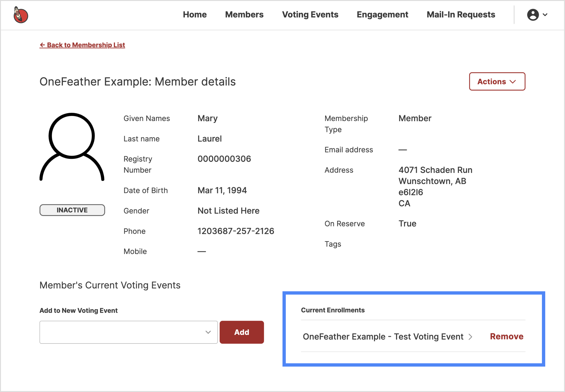
Task: Click the member profile avatar placeholder
Action: point(72,147)
